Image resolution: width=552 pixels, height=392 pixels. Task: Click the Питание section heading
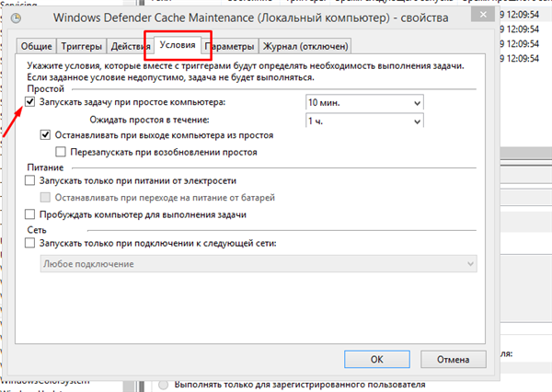[x=45, y=167]
